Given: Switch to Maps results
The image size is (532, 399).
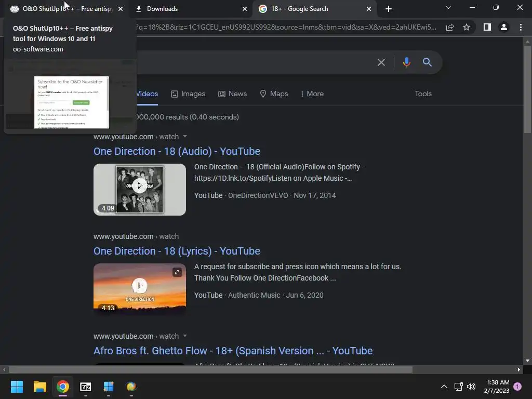Looking at the screenshot, I should 274,94.
